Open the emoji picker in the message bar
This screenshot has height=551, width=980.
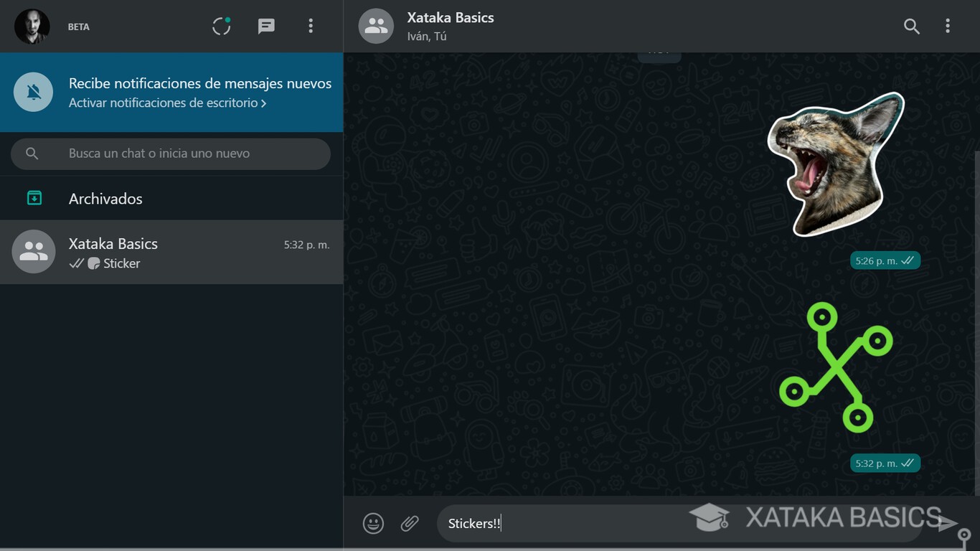coord(373,523)
